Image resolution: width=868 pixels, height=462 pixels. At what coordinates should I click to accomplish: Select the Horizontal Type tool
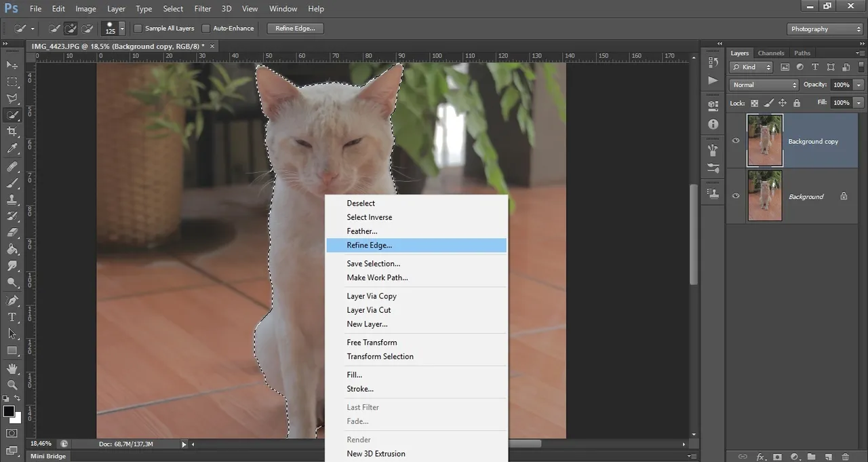click(12, 317)
